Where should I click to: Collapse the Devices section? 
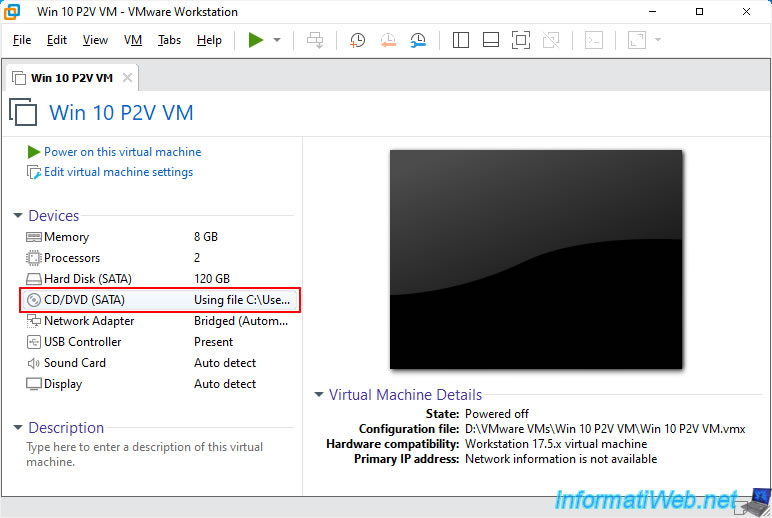[x=18, y=216]
